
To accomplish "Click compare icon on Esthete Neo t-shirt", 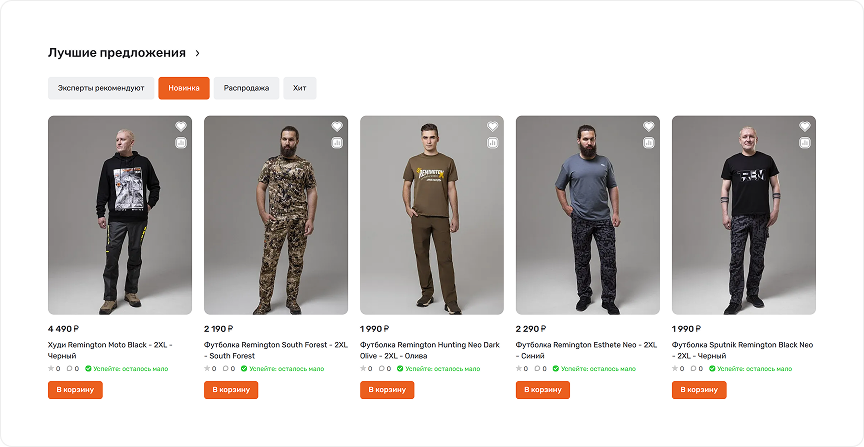I will [649, 143].
